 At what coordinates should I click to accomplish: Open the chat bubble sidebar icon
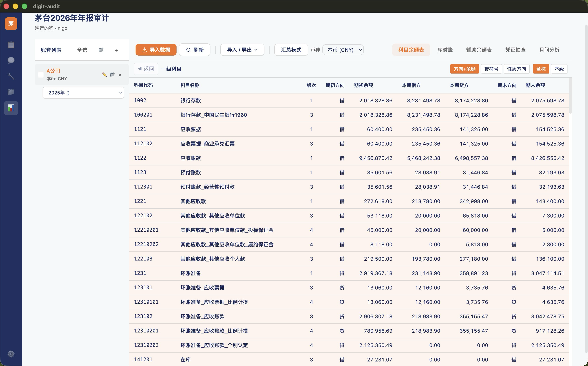[11, 60]
